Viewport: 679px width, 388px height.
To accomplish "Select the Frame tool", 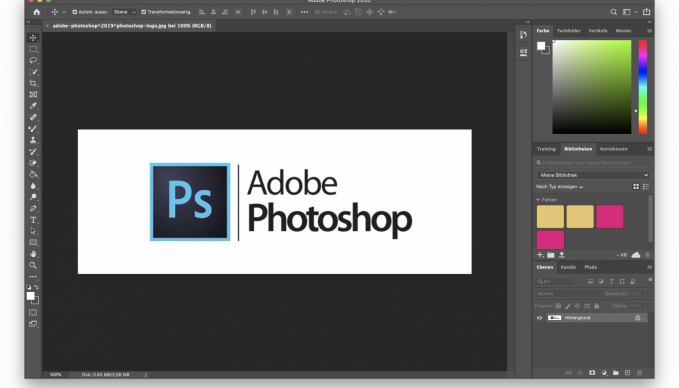I will click(x=33, y=94).
